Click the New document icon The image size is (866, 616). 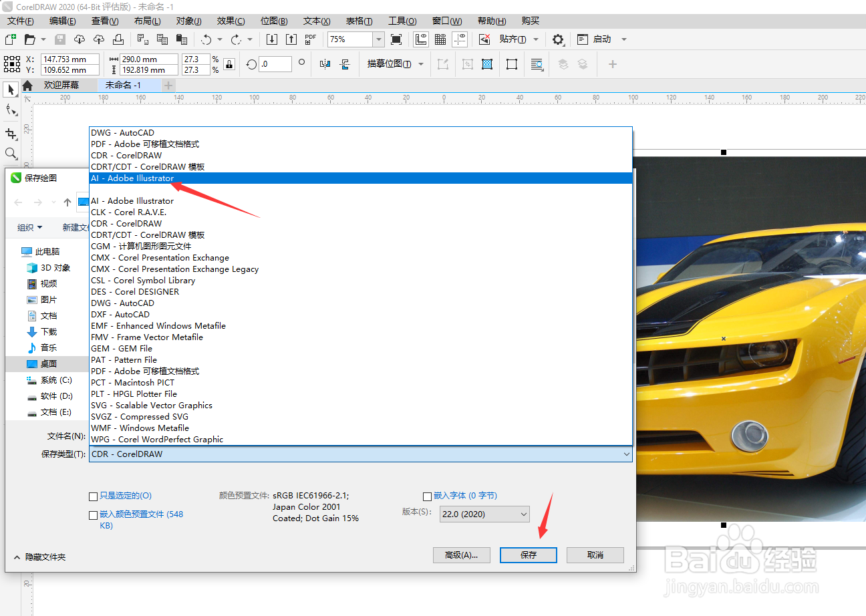[x=11, y=39]
